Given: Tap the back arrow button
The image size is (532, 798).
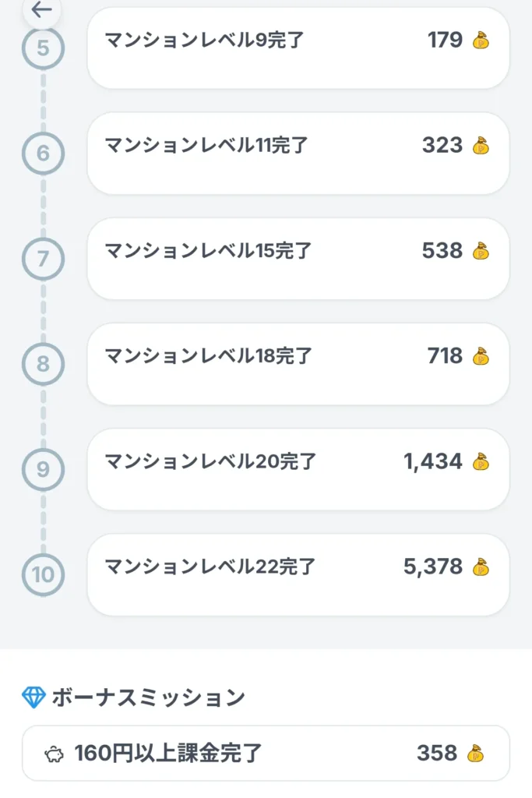Looking at the screenshot, I should click(x=41, y=10).
